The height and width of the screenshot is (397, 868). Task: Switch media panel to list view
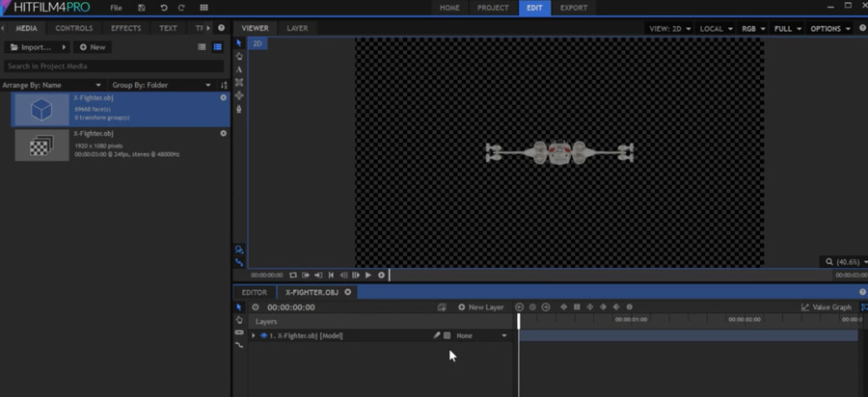202,47
